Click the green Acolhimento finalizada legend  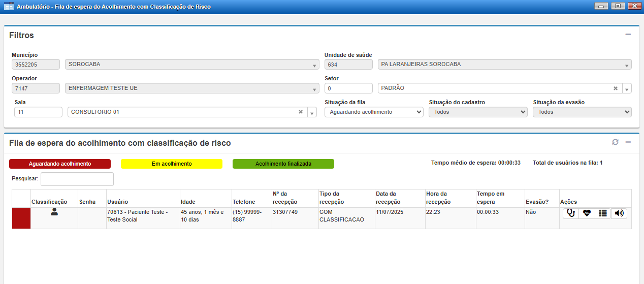pyautogui.click(x=283, y=164)
